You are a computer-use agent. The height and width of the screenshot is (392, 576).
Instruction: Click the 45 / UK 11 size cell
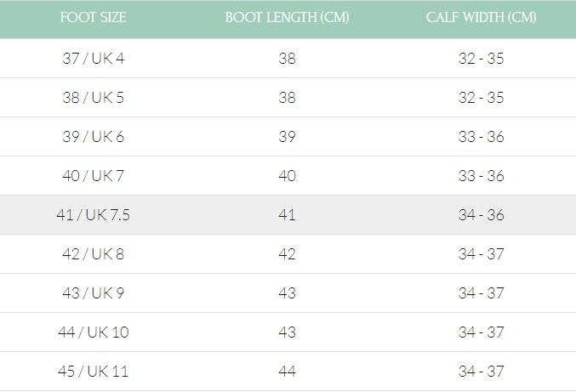(x=94, y=372)
